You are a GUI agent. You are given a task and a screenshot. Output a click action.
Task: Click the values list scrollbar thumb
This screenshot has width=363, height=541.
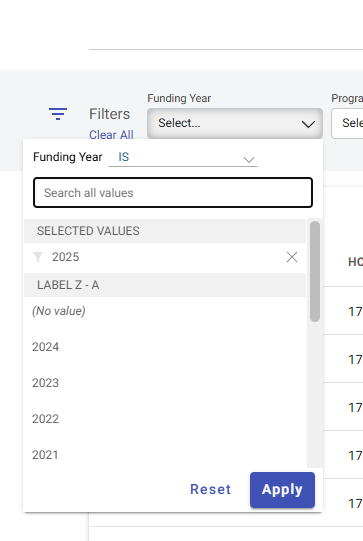(x=315, y=272)
